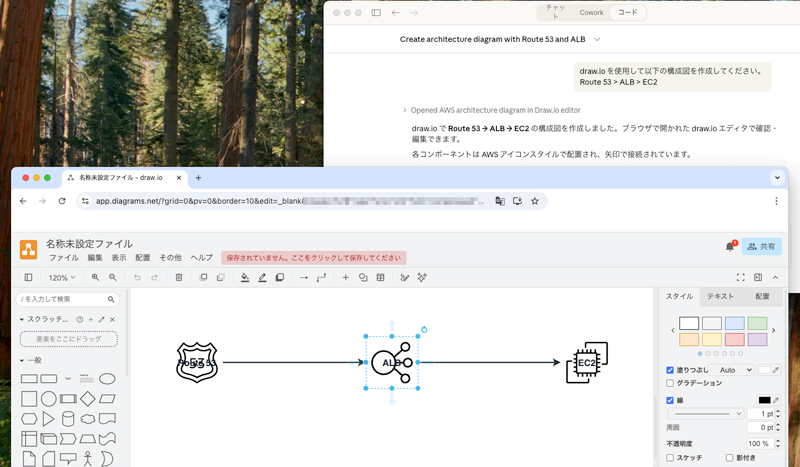Enable the スケッチ checkbox

pyautogui.click(x=670, y=458)
